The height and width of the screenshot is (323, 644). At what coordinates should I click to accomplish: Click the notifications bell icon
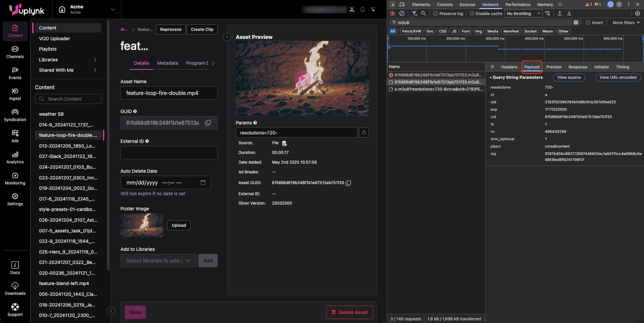[362, 10]
